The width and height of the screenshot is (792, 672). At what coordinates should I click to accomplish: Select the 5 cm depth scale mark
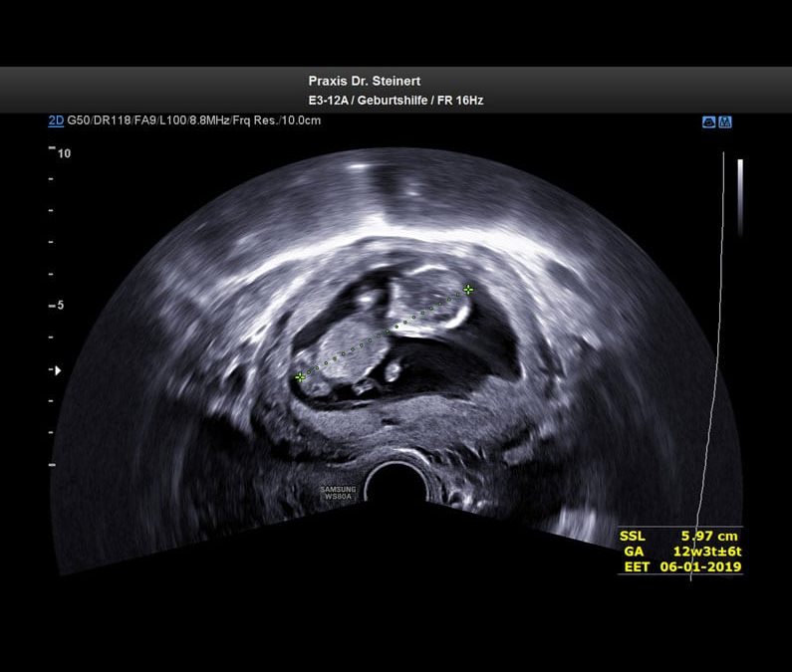pyautogui.click(x=59, y=306)
